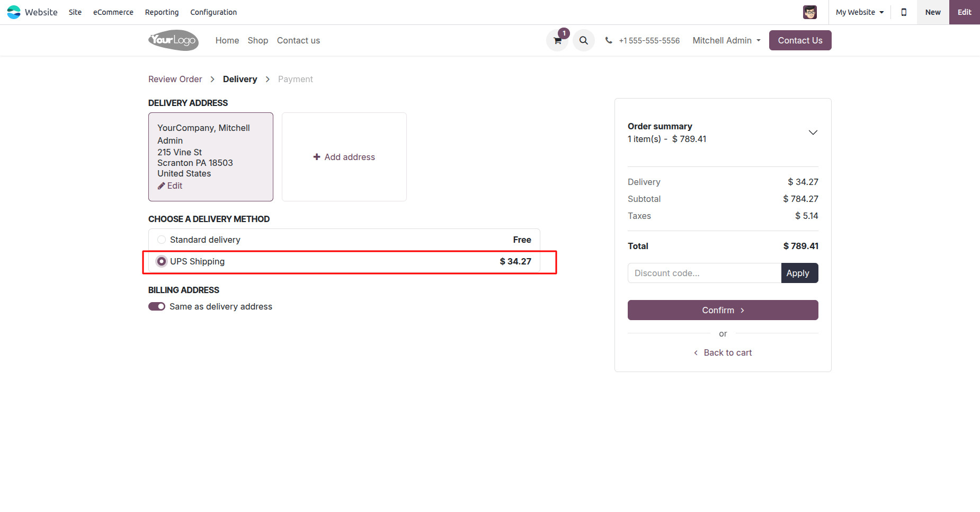
Task: Open the My Website dropdown
Action: coord(859,12)
